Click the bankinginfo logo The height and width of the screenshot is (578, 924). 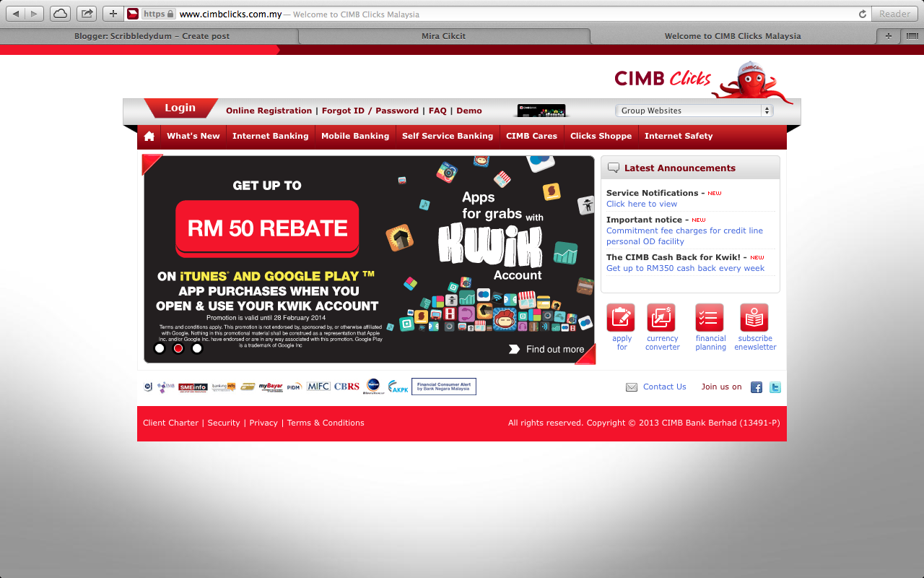coord(224,387)
